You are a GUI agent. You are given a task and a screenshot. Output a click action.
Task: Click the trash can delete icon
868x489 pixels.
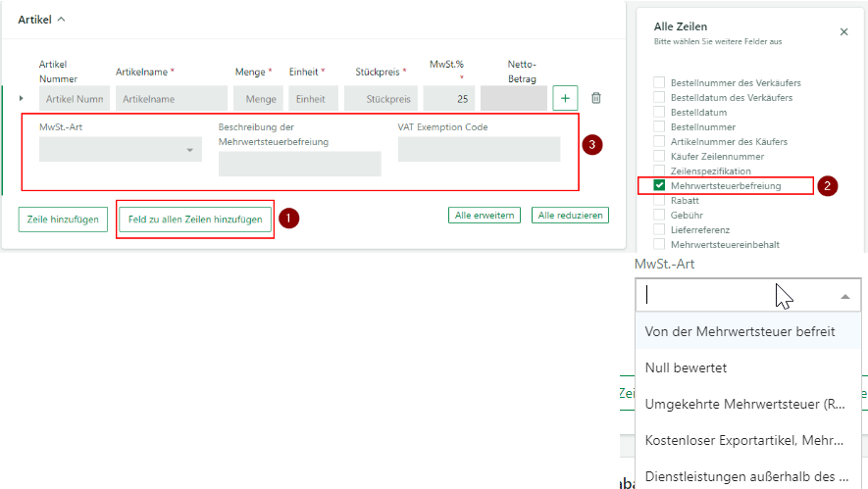point(596,98)
